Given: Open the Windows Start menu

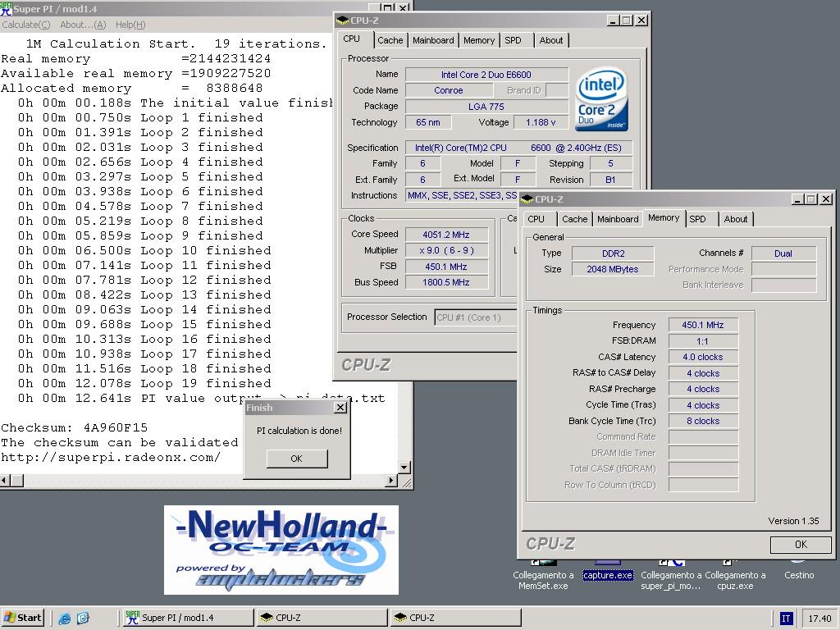Looking at the screenshot, I should click(x=22, y=618).
